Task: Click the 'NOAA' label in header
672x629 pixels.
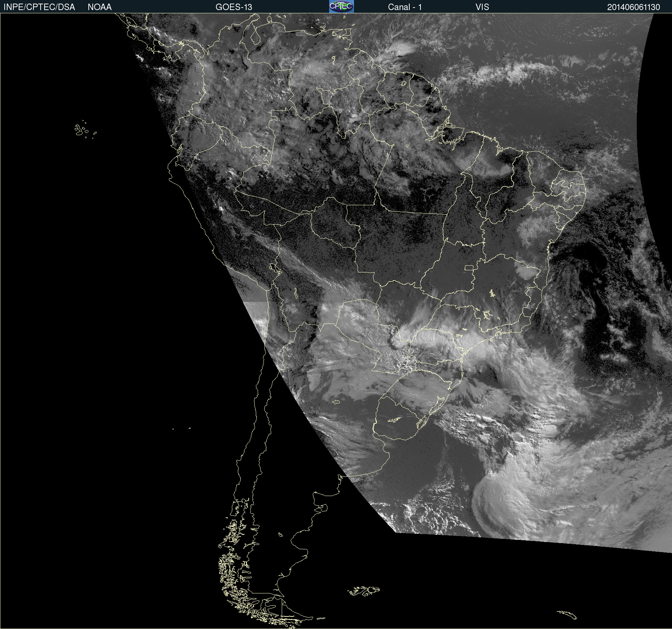Action: (x=100, y=7)
